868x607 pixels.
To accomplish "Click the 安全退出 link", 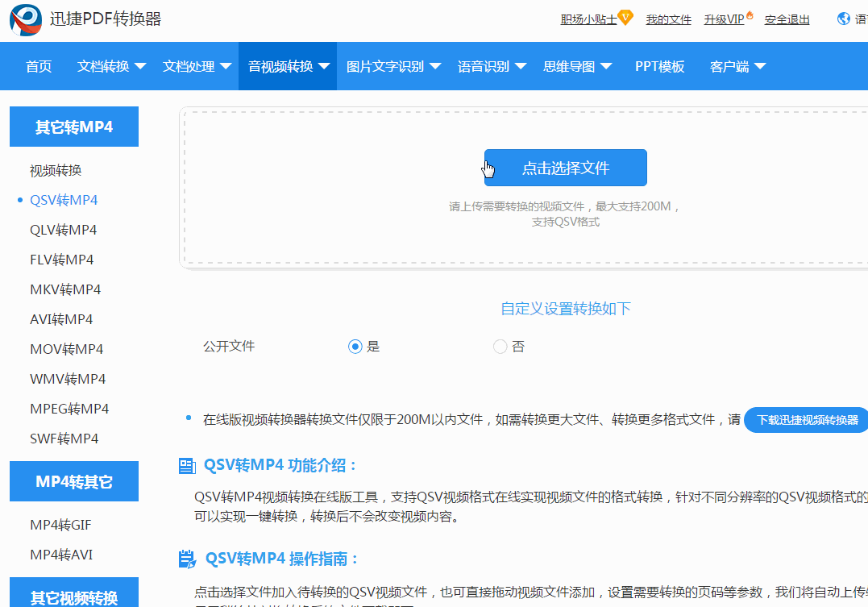I will click(787, 20).
